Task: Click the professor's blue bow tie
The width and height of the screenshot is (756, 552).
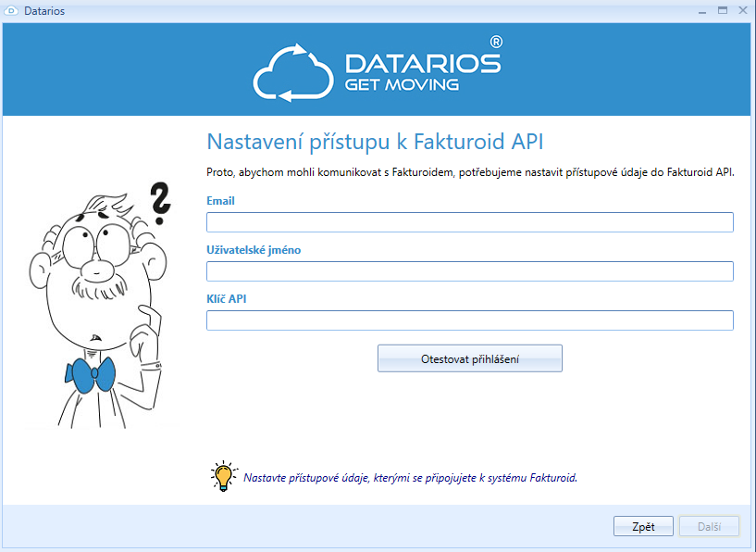Action: (91, 373)
